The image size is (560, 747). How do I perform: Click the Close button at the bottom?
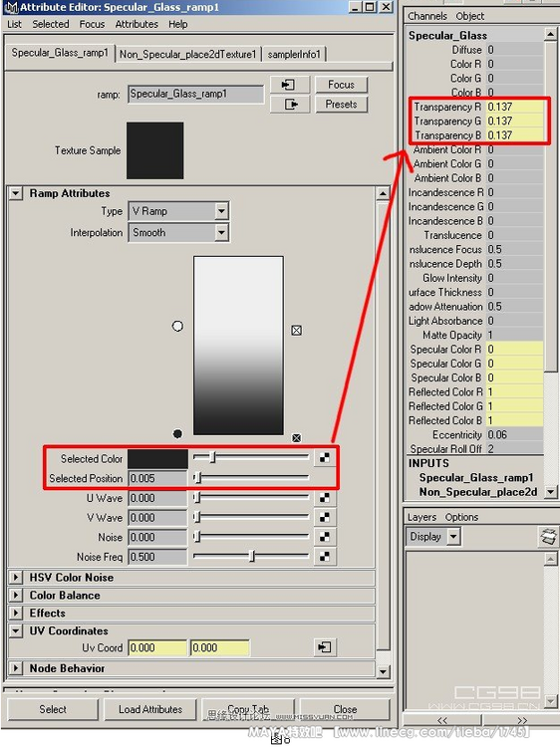[345, 709]
